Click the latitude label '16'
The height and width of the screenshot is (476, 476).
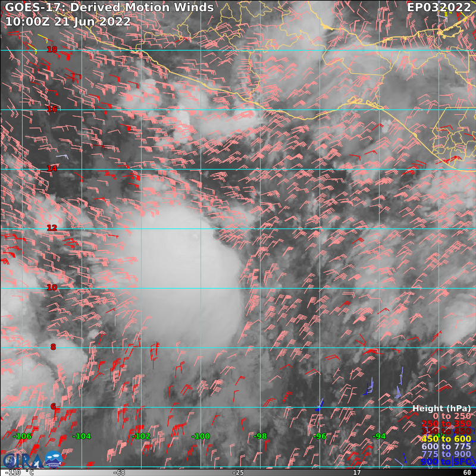coord(52,109)
